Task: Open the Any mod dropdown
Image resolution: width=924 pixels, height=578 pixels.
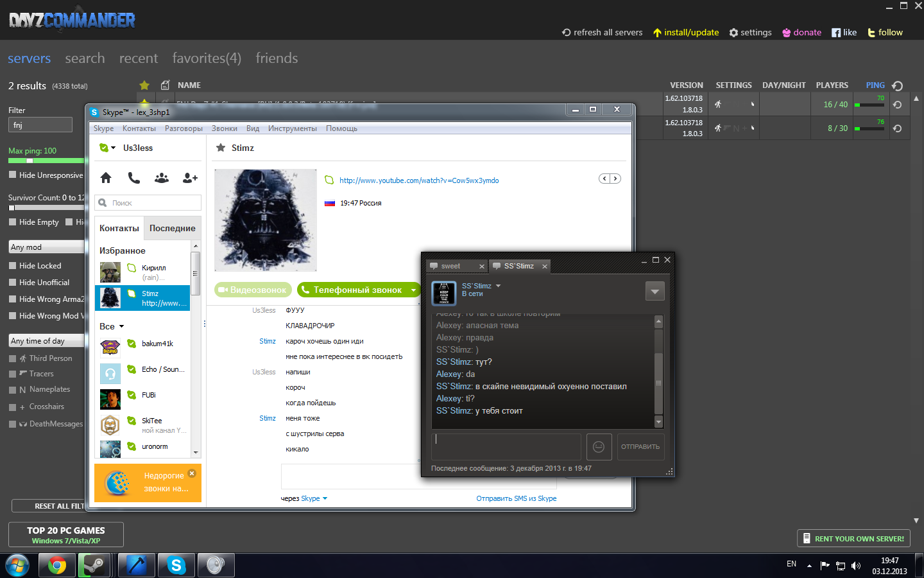Action: coord(47,247)
